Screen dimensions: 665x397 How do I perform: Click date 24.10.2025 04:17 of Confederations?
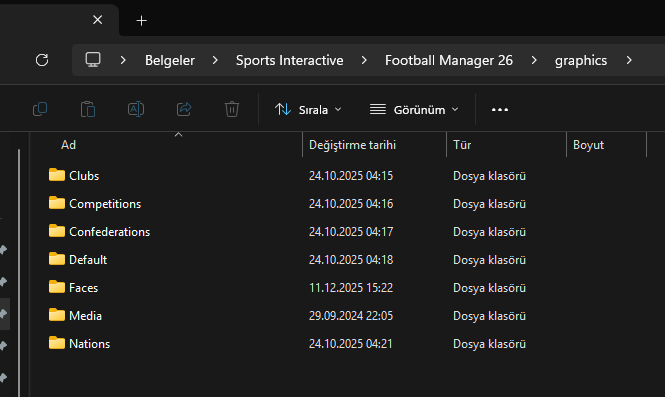click(x=351, y=232)
